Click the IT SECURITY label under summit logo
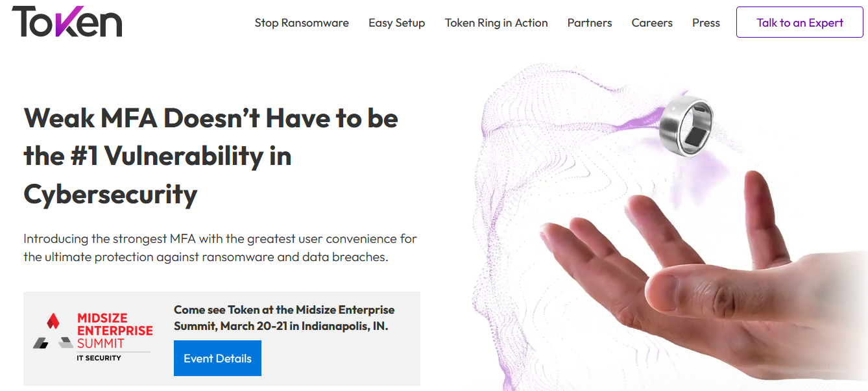The width and height of the screenshot is (868, 391). click(99, 358)
